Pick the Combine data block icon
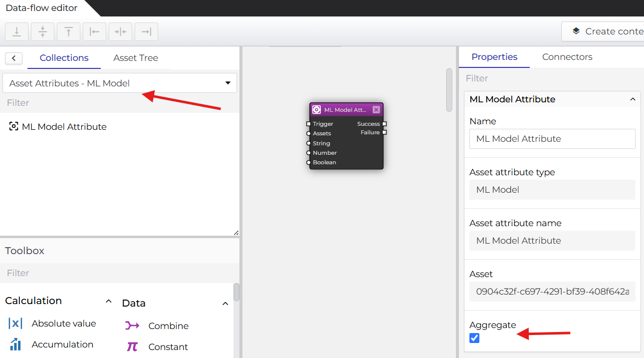This screenshot has width=644, height=358. pos(132,326)
